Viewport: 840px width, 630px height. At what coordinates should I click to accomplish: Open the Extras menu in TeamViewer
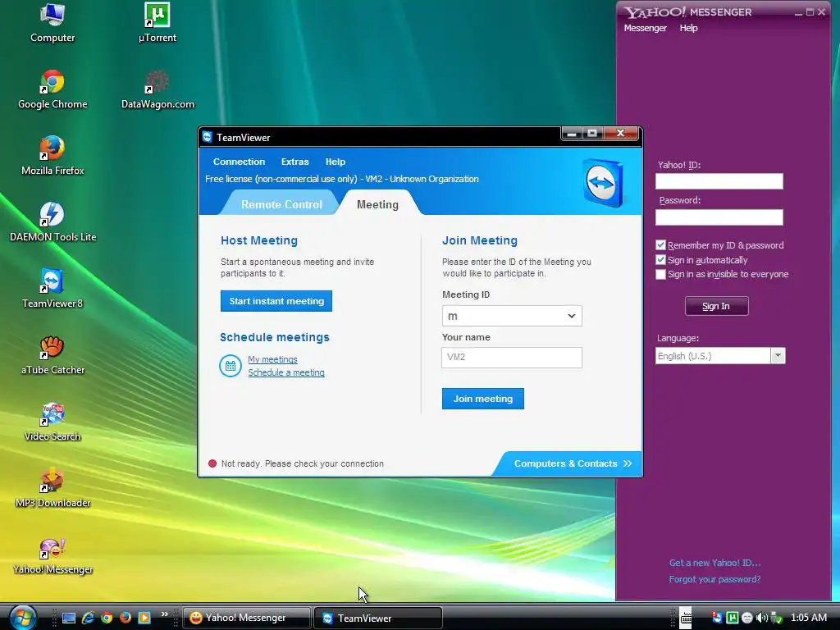pos(295,162)
